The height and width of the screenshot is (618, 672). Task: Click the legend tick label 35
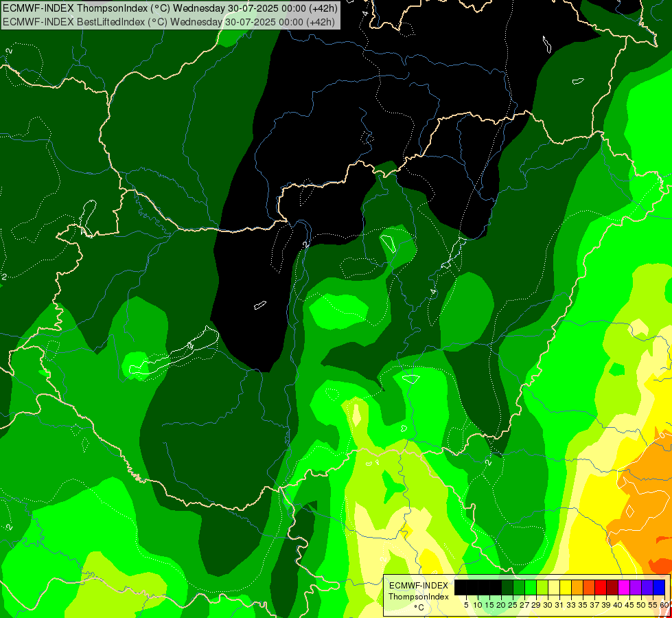[x=583, y=605]
